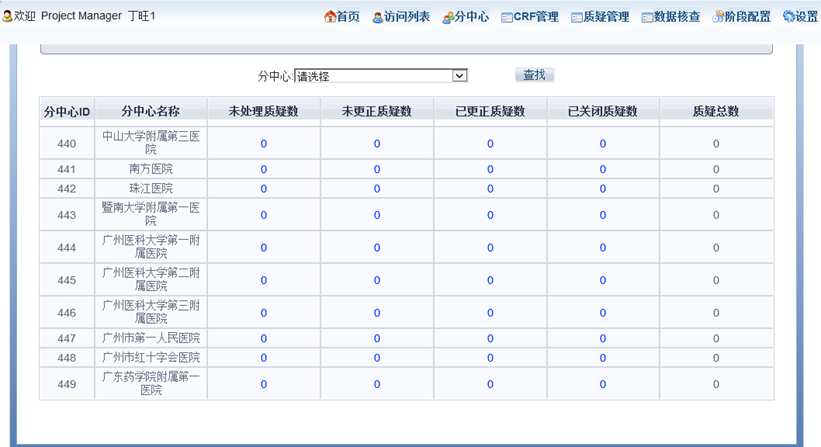This screenshot has height=447, width=821.
Task: Click the 未更正质疑数 column header
Action: [377, 111]
